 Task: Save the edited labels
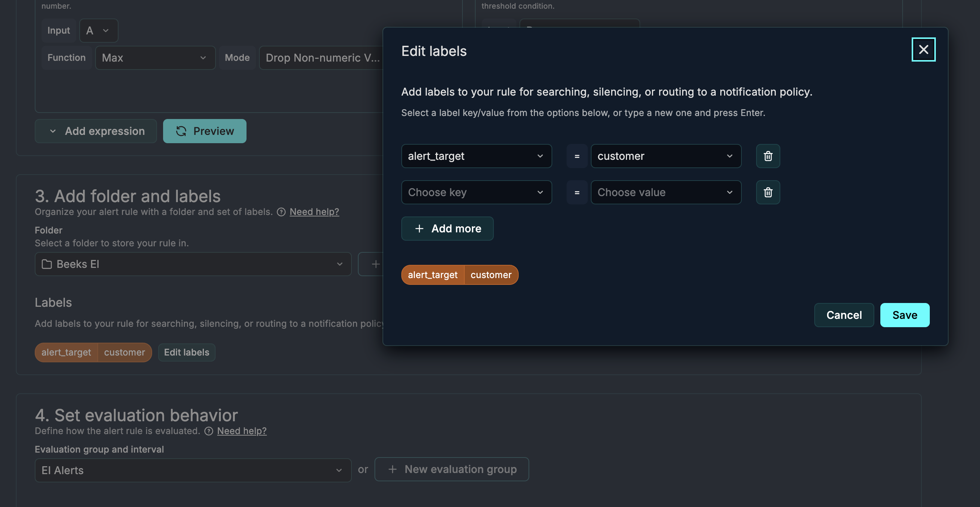(x=904, y=315)
